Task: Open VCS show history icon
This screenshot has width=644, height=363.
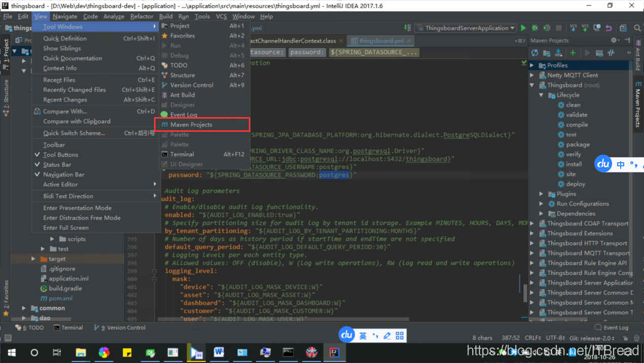Action: 597,28
